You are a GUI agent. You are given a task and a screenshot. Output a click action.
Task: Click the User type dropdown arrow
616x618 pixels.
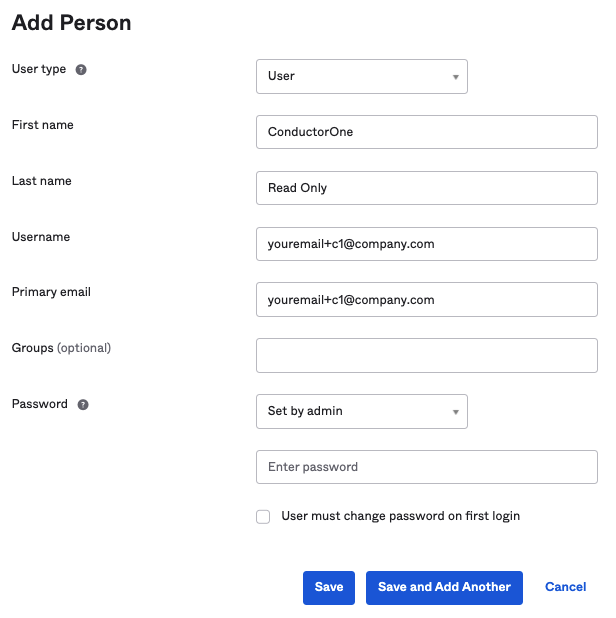456,77
